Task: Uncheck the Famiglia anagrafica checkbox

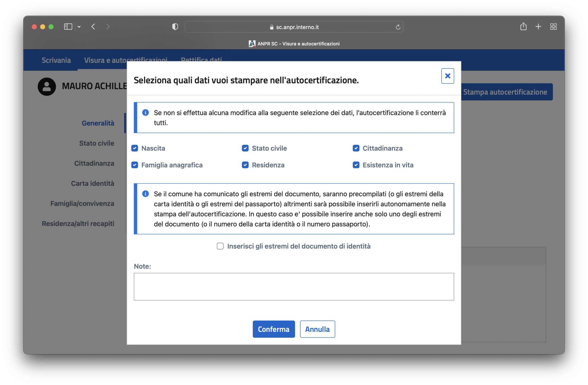Action: (135, 165)
